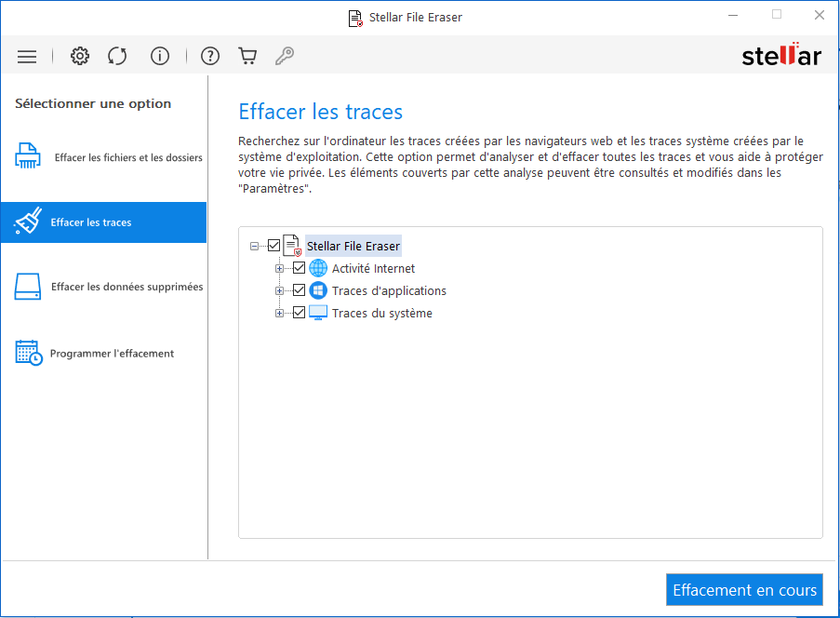This screenshot has height=618, width=840.
Task: Click the Sélectionner une option heading
Action: tap(93, 103)
